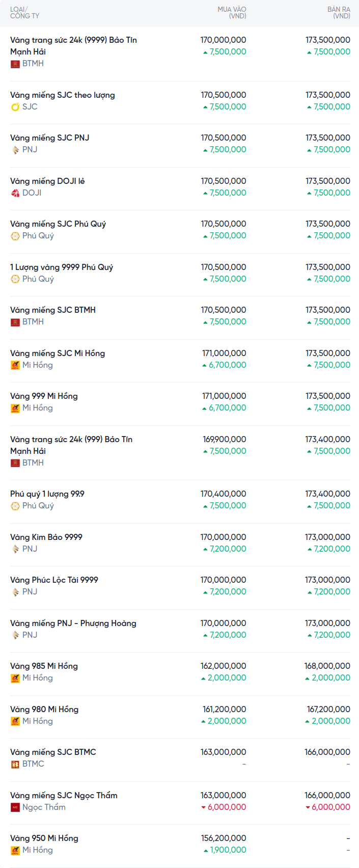Click the SJC logo icon
359x868 pixels.
point(15,107)
